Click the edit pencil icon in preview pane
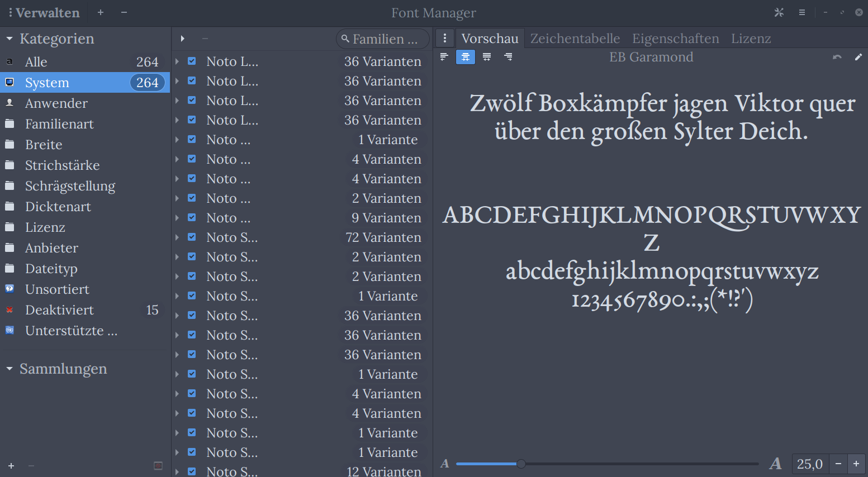This screenshot has height=477, width=868. (859, 56)
